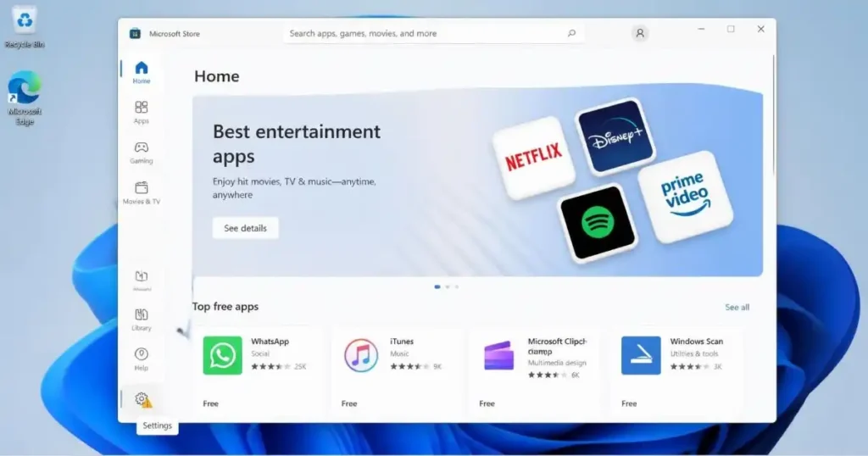Screen dimensions: 868x456
Task: Click the Best entertainment apps heading
Action: 296,143
